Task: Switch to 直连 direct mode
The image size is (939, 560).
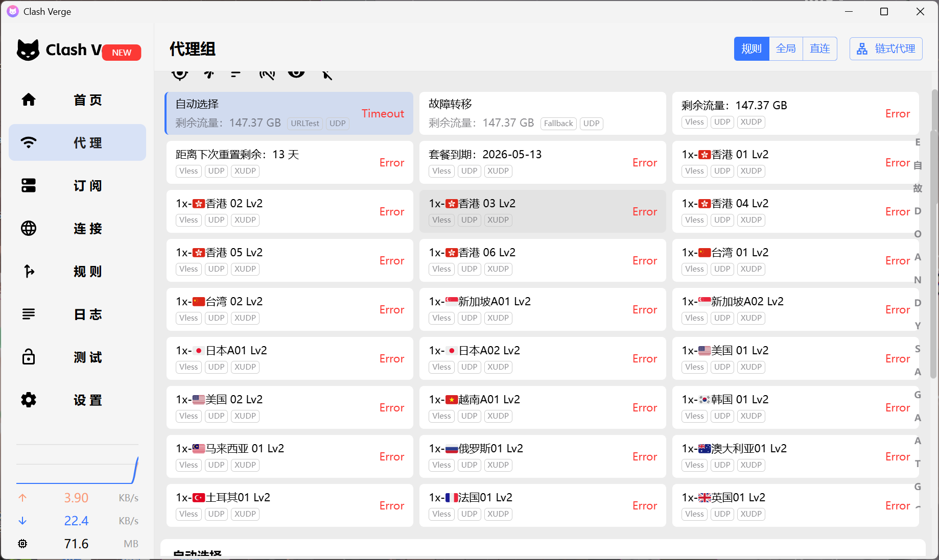Action: 819,49
